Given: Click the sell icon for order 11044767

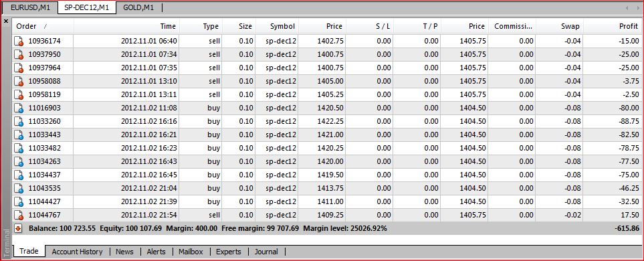Looking at the screenshot, I should [19, 215].
